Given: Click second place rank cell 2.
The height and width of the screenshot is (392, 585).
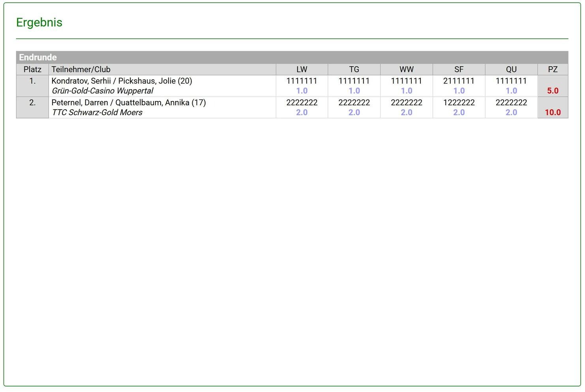Looking at the screenshot, I should pyautogui.click(x=32, y=103).
